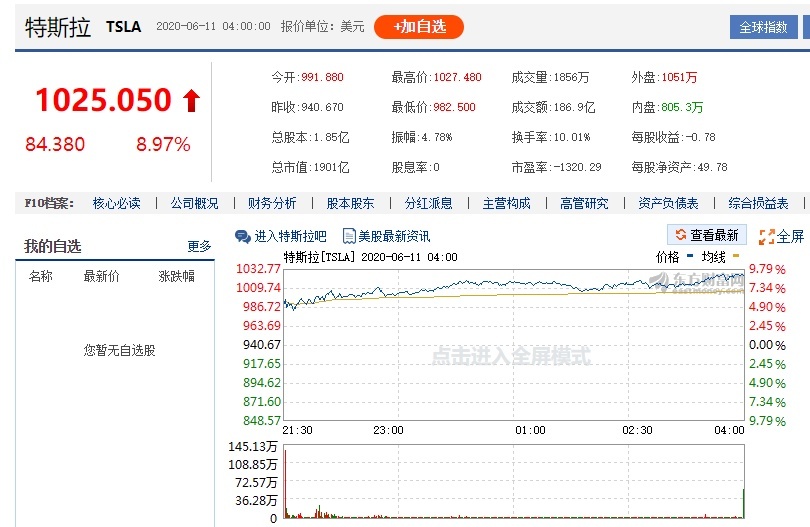Click the 成交额 186.9亿 entry

[x=553, y=107]
